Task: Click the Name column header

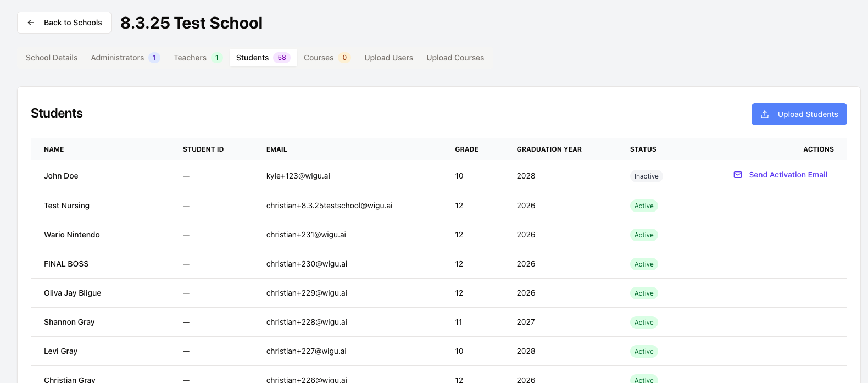Action: (54, 149)
